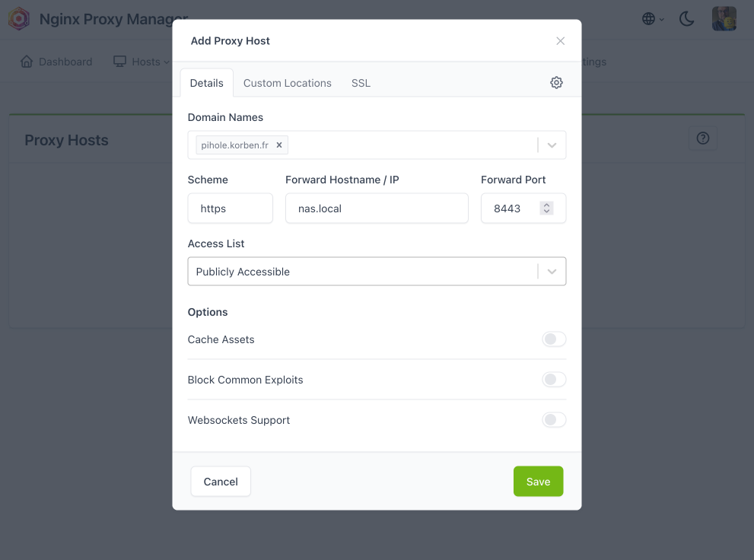Click the Nginx Proxy Manager logo icon
754x560 pixels.
coord(18,19)
